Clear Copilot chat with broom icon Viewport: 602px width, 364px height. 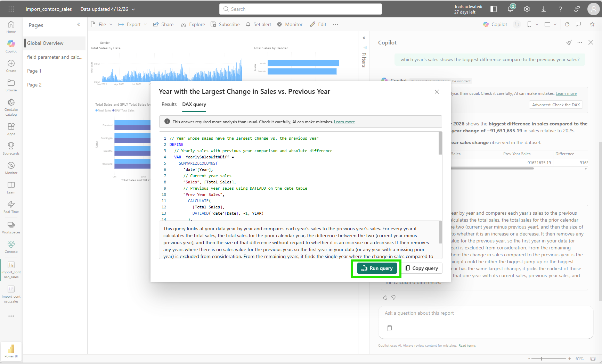point(569,42)
